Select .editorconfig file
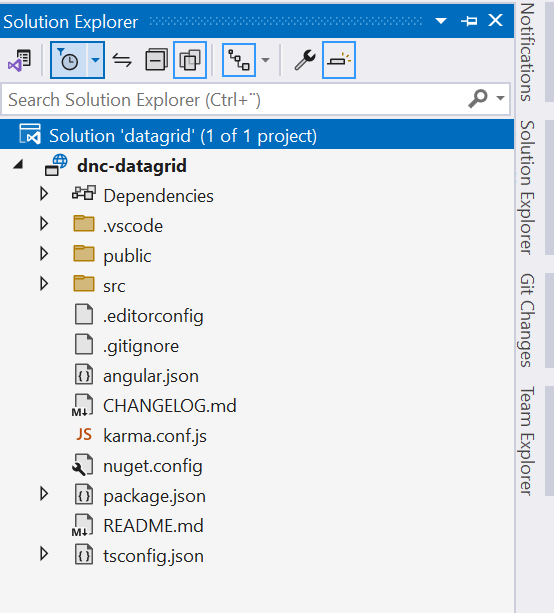This screenshot has width=554, height=613. (153, 316)
